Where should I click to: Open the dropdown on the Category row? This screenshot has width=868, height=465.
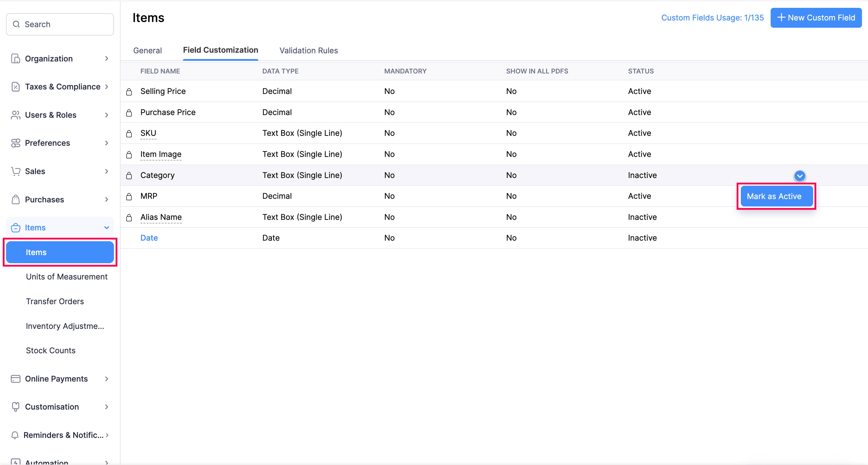(x=800, y=175)
